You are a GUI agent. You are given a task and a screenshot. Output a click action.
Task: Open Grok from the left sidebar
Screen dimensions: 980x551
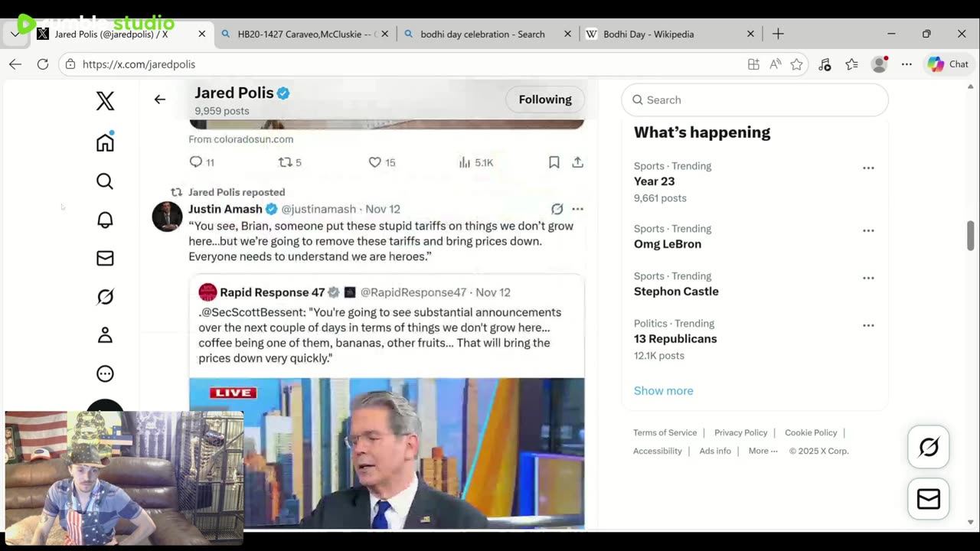(105, 297)
